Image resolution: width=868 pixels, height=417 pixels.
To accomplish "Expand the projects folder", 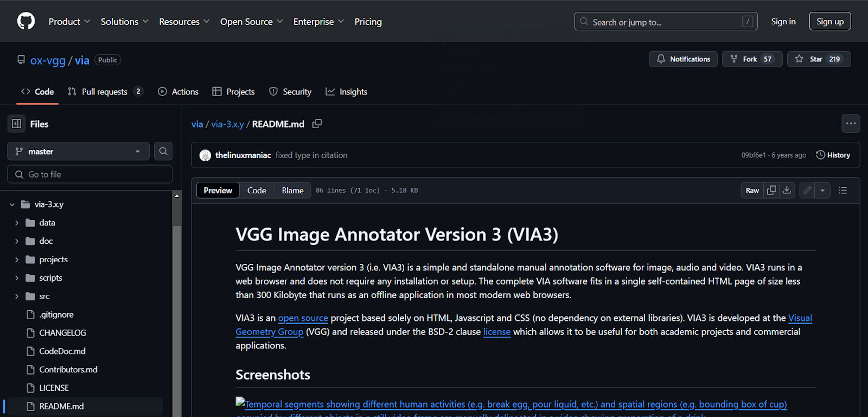I will [17, 260].
